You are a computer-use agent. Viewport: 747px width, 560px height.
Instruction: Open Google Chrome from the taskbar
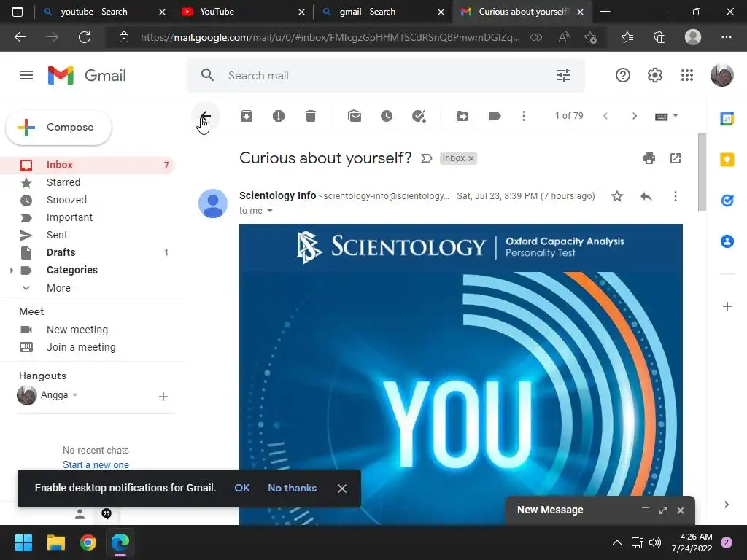[88, 542]
